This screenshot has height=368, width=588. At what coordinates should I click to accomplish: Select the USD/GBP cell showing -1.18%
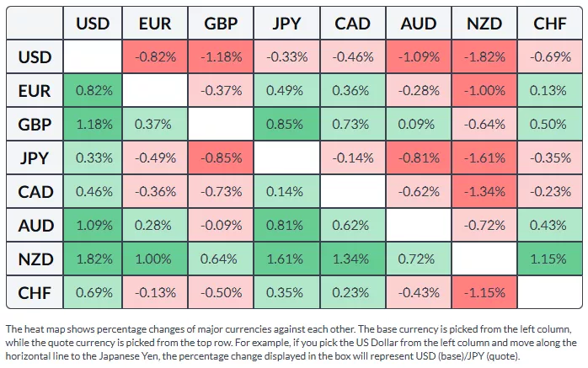coord(222,57)
